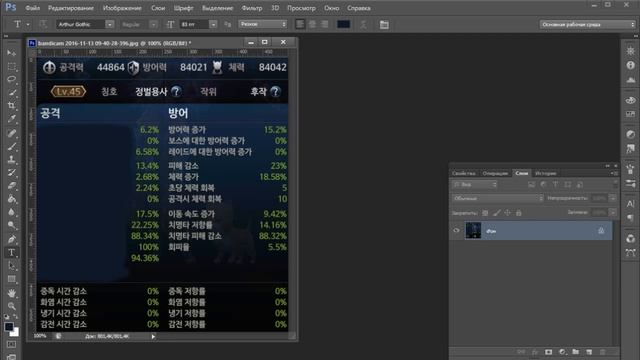Switch to the История tab
Screen dimensions: 640x360
point(545,173)
